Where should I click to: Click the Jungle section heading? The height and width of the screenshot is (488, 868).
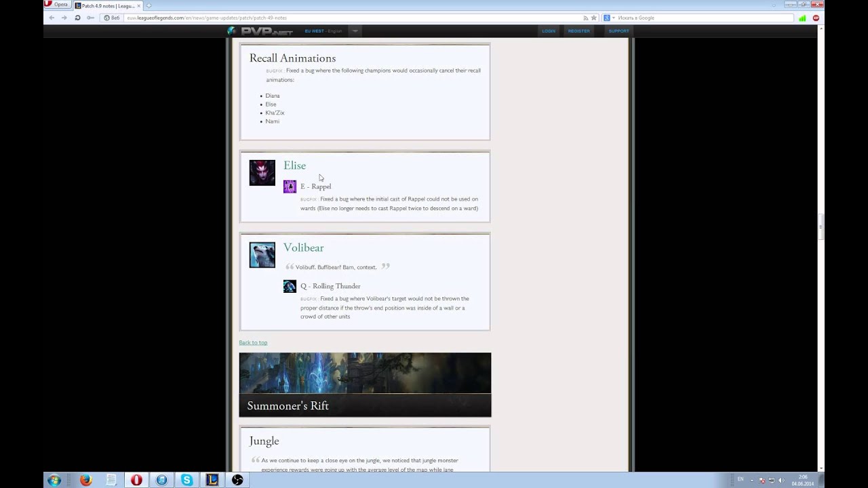pos(264,441)
